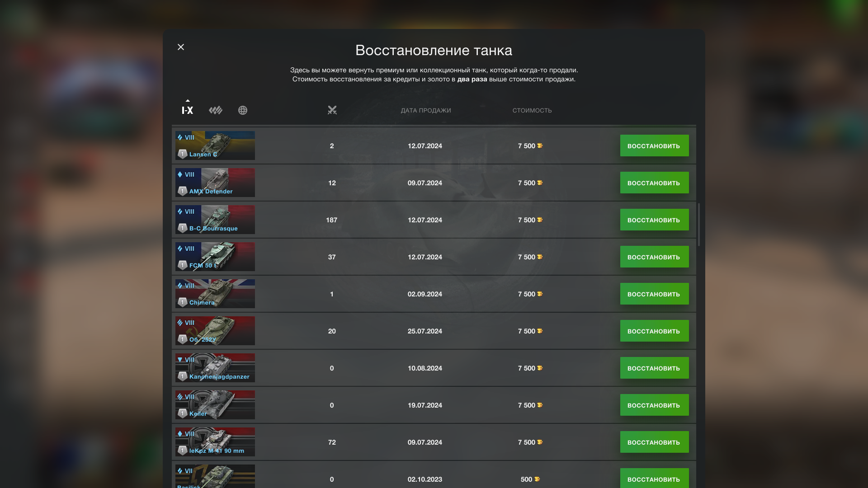868x488 pixels.
Task: Click gold coin icon in Lansen C row
Action: [540, 146]
